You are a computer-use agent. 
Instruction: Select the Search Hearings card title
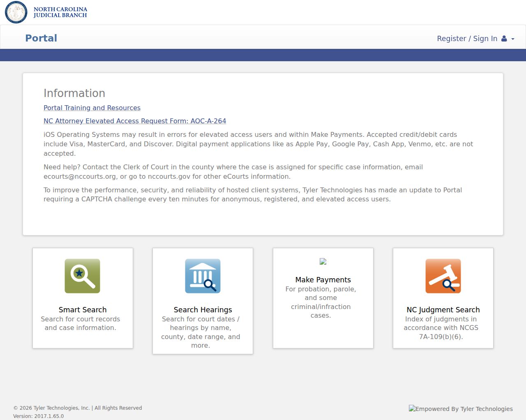click(x=203, y=310)
